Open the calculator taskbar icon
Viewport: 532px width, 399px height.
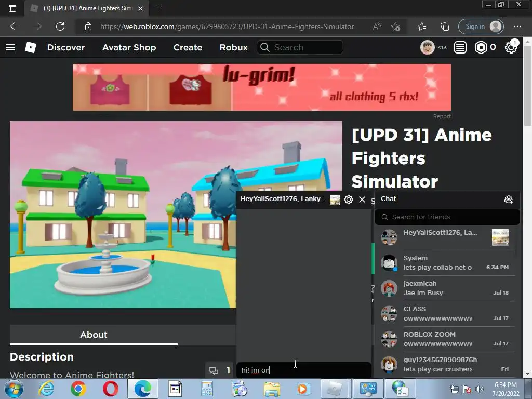pos(207,389)
